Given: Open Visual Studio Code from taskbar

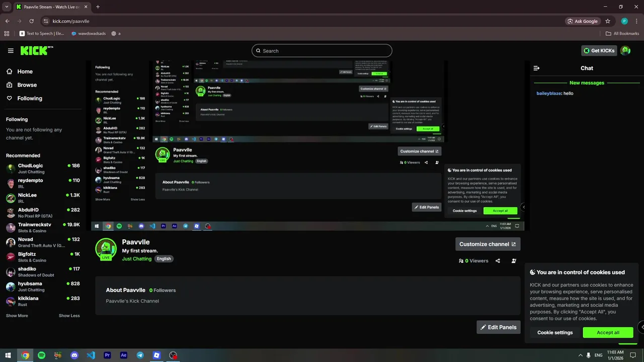Looking at the screenshot, I should tap(91, 355).
